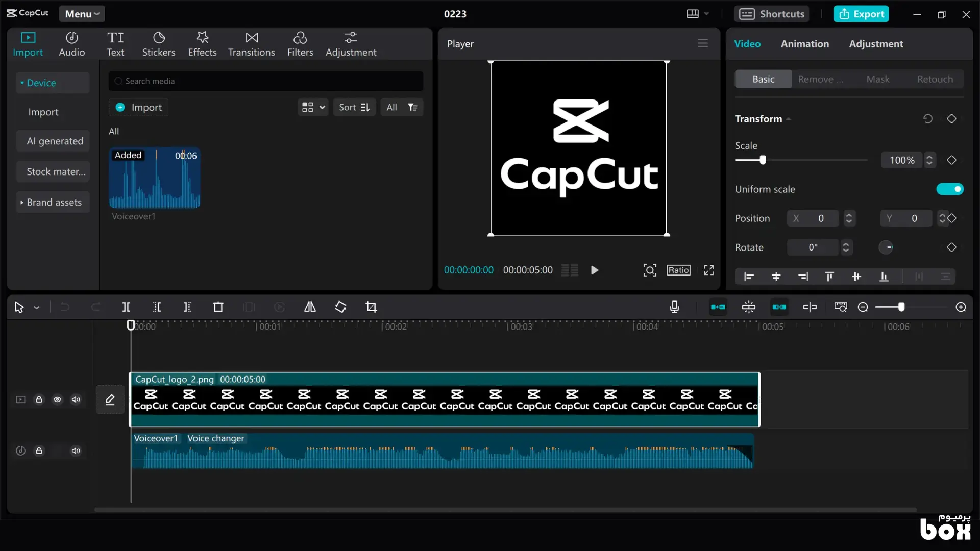Collapse the Device section
This screenshot has width=980, height=551.
point(53,83)
